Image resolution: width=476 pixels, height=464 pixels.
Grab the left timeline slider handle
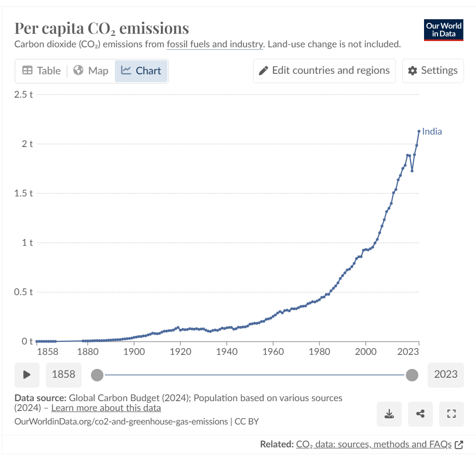[97, 375]
